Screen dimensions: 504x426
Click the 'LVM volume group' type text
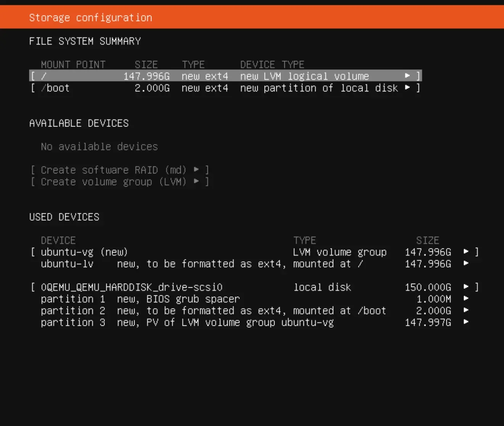(x=340, y=252)
